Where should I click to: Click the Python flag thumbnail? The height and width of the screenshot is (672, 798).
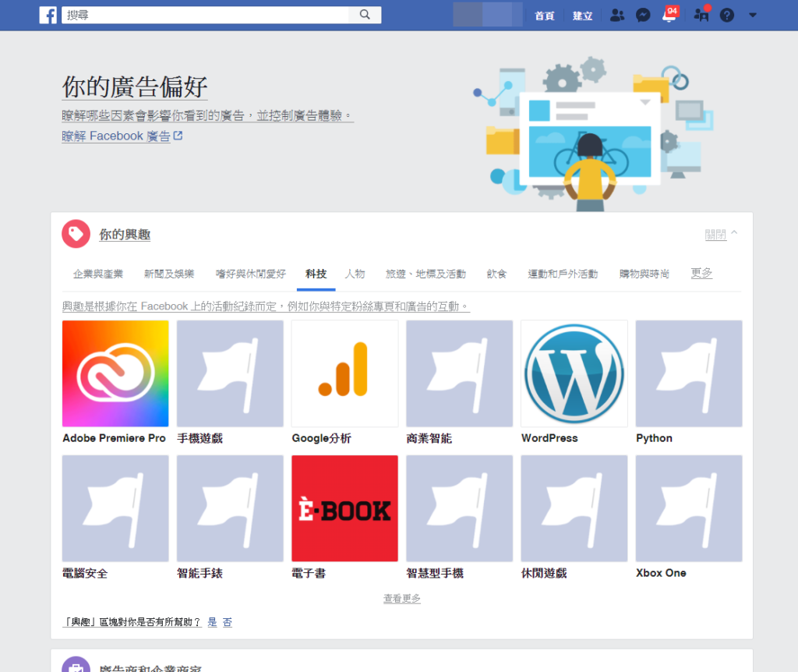(689, 373)
